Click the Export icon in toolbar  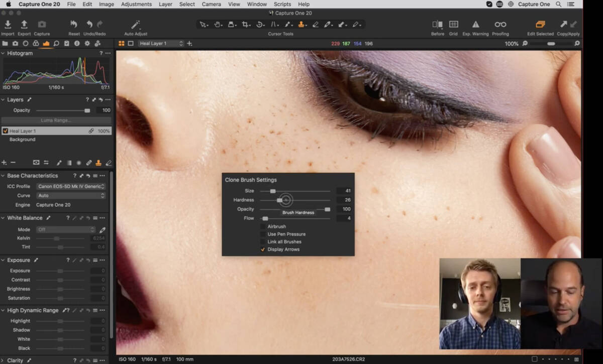point(24,25)
